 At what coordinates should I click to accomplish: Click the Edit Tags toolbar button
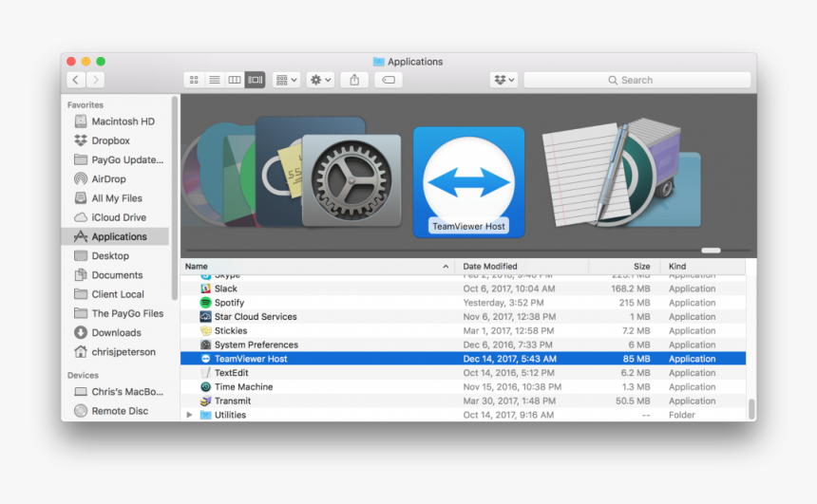click(389, 80)
